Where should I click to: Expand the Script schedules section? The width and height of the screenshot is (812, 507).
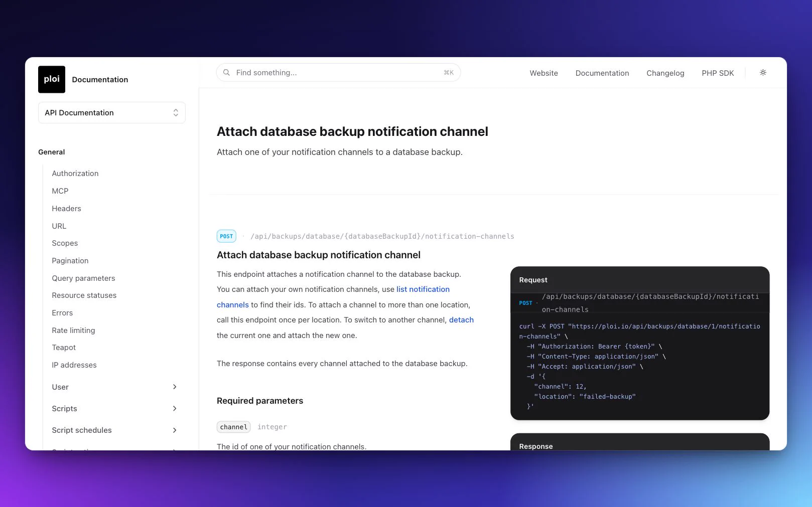[x=115, y=430]
